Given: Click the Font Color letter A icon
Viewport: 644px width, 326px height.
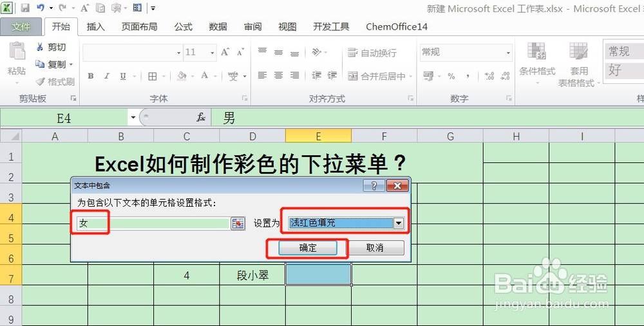Looking at the screenshot, I should tap(205, 76).
